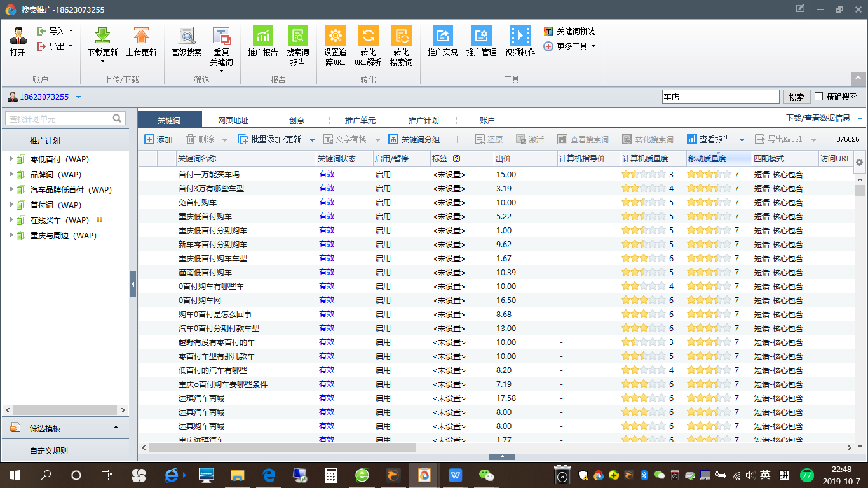Switch to the 推广单元 tab

[x=360, y=120]
